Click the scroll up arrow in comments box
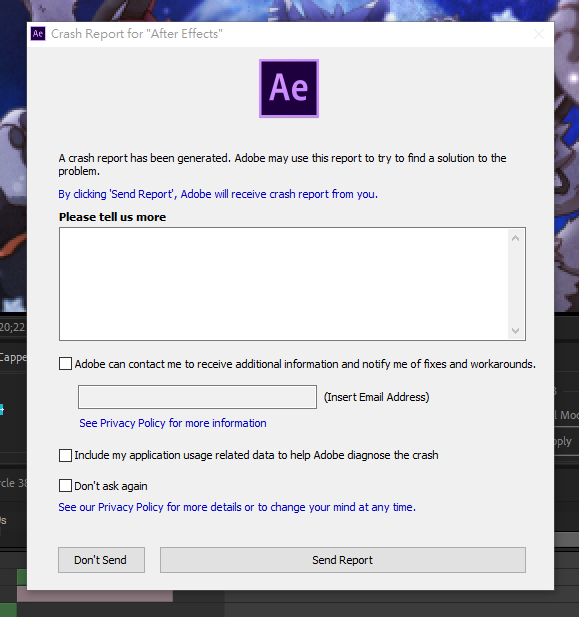 click(515, 238)
